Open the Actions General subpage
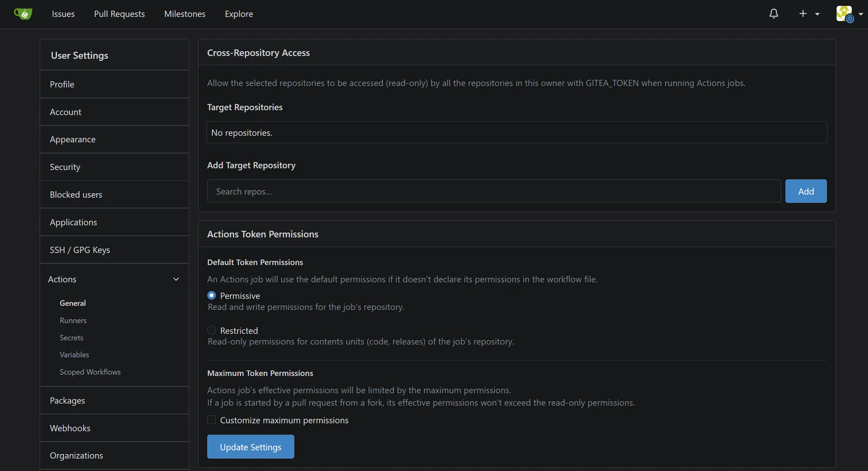 tap(73, 303)
